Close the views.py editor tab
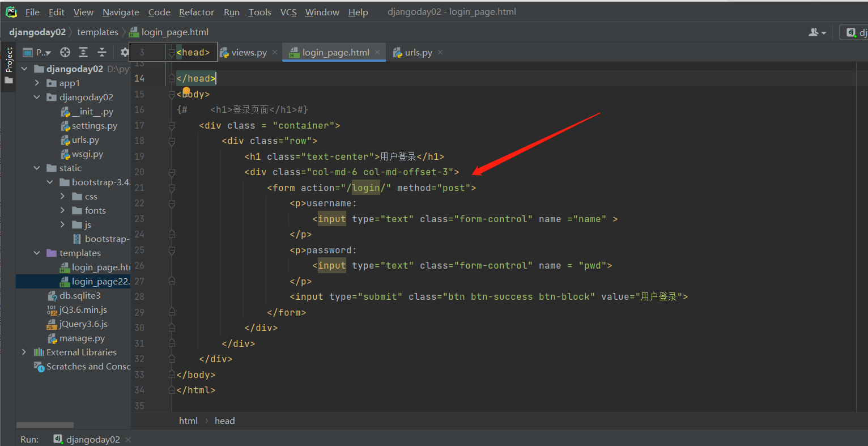Screen dimensions: 868x446 point(275,53)
